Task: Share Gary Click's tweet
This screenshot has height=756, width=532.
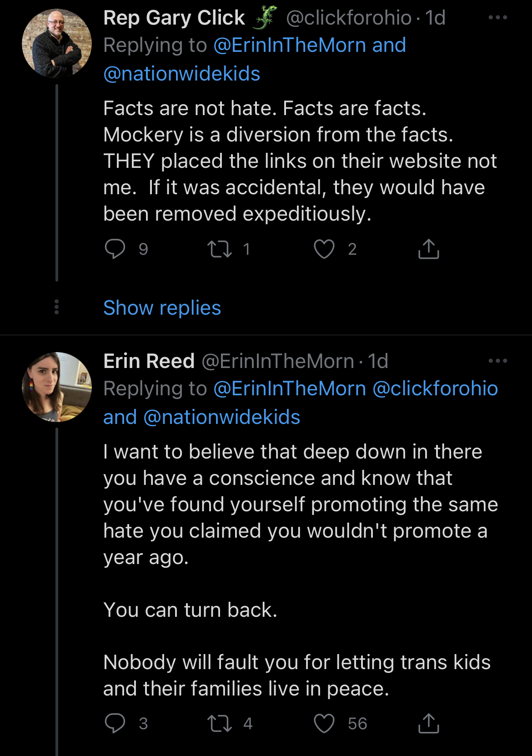Action: [428, 249]
